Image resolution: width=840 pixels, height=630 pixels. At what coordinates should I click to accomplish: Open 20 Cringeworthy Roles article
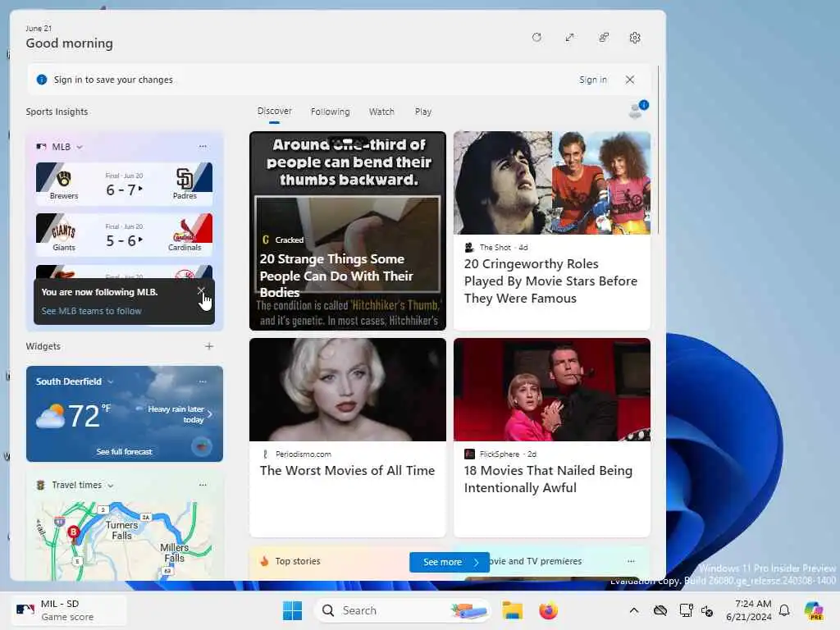click(552, 231)
